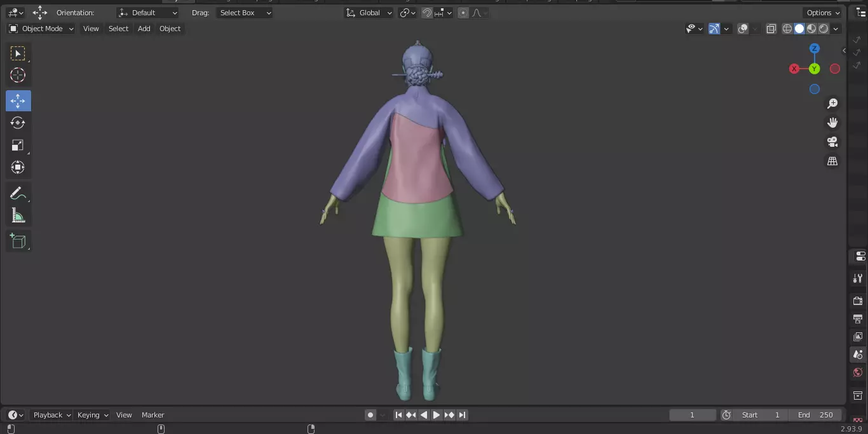Toggle snapping magnet icon

428,13
